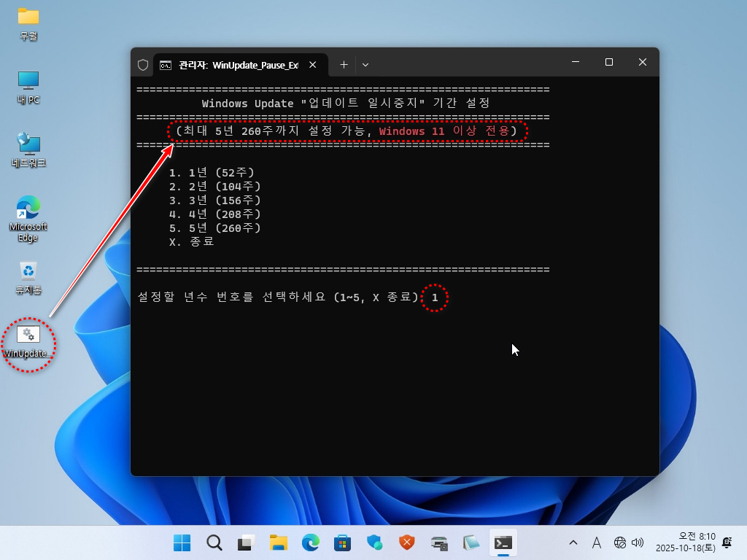The width and height of the screenshot is (747, 560).
Task: Click the "3. 3년 (156주)" option line
Action: (215, 200)
